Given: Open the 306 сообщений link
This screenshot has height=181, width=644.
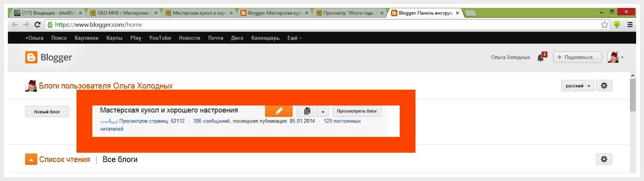Looking at the screenshot, I should [x=211, y=121].
